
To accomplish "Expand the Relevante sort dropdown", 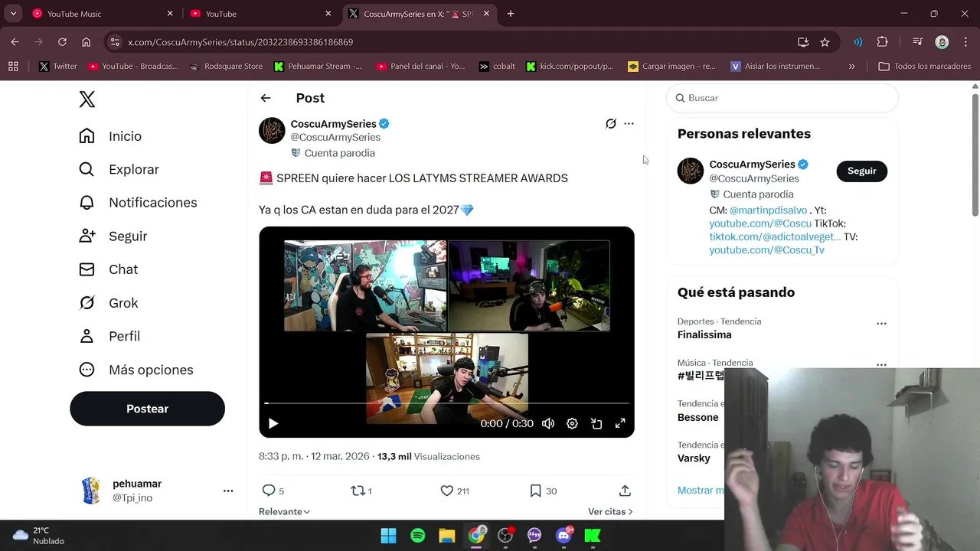I will click(284, 511).
